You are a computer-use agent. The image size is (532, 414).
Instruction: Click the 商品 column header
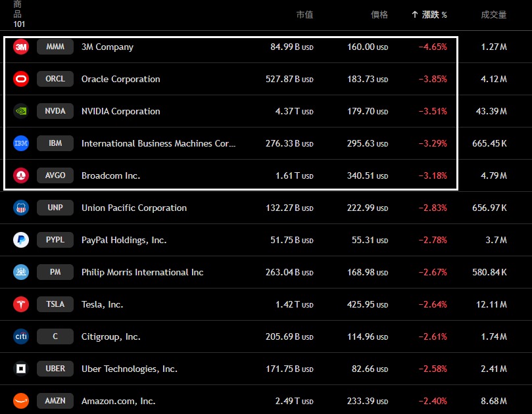(17, 14)
